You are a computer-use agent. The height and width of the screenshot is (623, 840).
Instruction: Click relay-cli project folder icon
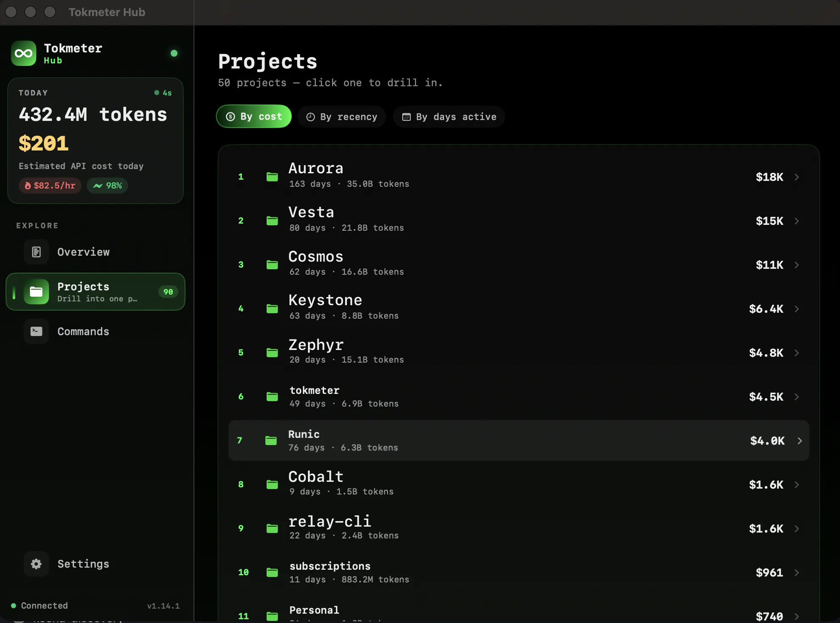click(272, 528)
